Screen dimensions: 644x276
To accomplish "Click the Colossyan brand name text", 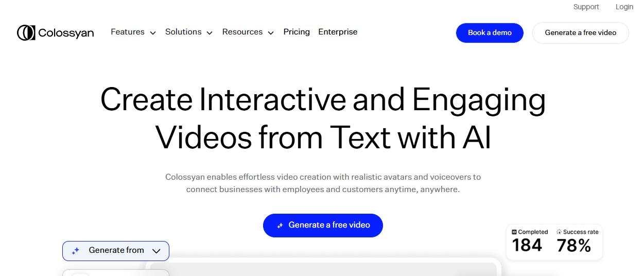I will (66, 33).
